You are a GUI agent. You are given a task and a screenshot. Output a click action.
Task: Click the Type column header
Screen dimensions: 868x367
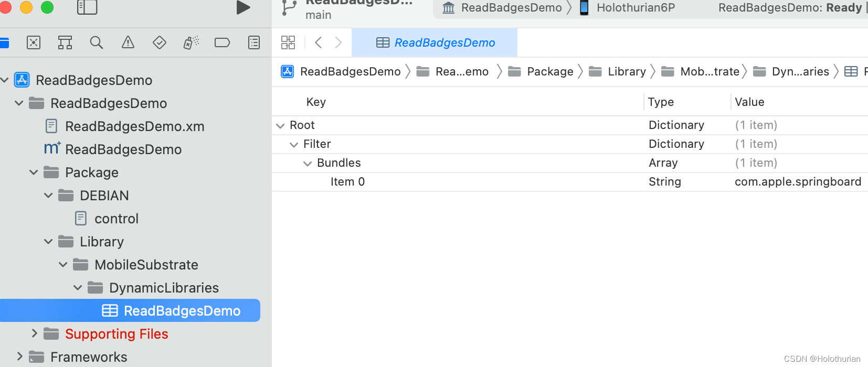[661, 102]
